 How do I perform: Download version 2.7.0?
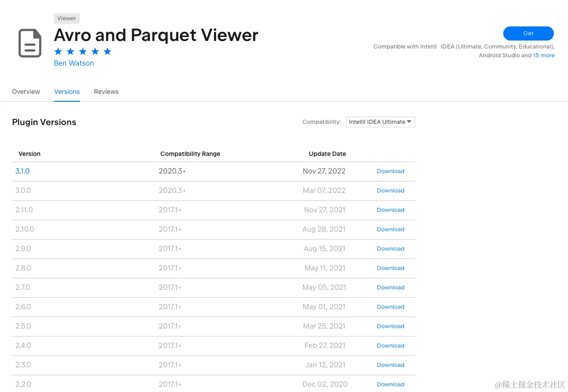tap(391, 288)
